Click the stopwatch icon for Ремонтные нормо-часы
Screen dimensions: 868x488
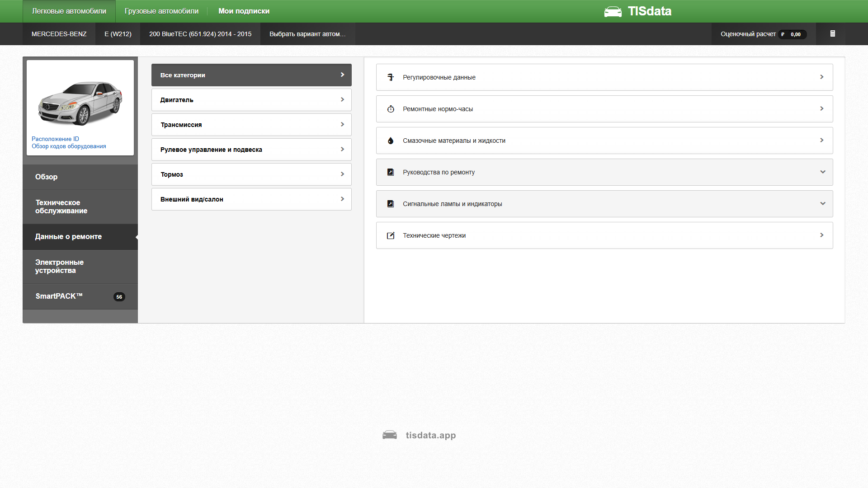click(391, 109)
